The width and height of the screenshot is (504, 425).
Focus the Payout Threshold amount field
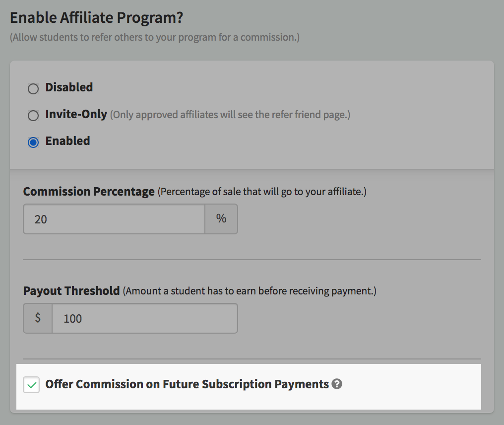[x=145, y=318]
